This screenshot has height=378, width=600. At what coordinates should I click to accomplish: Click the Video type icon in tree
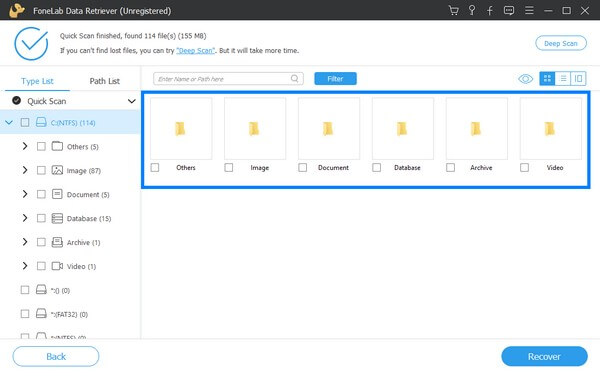point(57,266)
